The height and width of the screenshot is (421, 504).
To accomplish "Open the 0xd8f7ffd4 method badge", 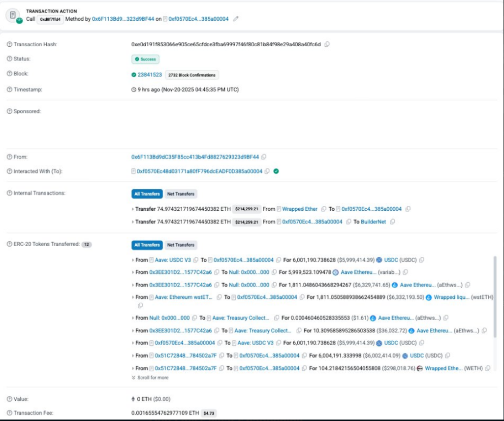I will pyautogui.click(x=50, y=19).
